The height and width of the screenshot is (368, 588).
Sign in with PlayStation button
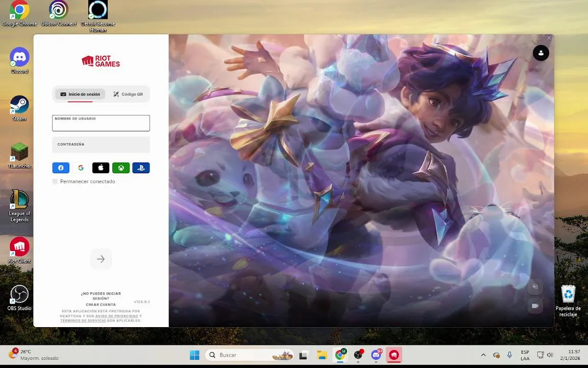click(141, 168)
